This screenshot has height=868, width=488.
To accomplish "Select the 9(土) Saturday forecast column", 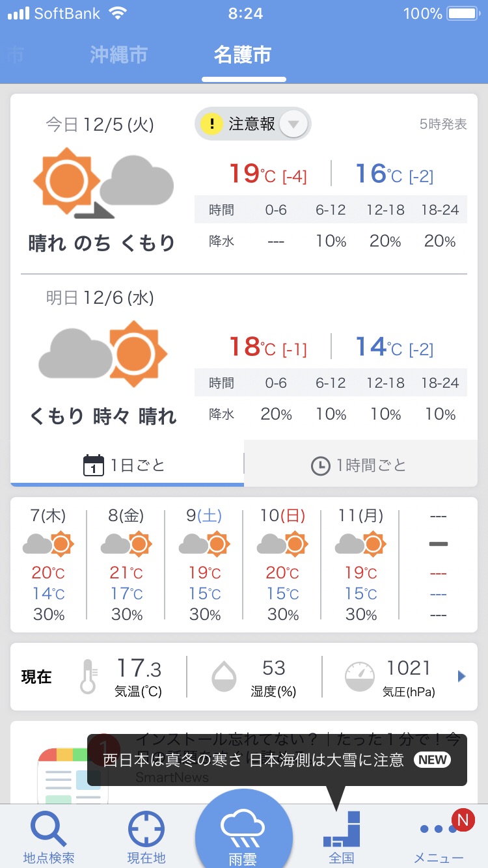I will [204, 563].
